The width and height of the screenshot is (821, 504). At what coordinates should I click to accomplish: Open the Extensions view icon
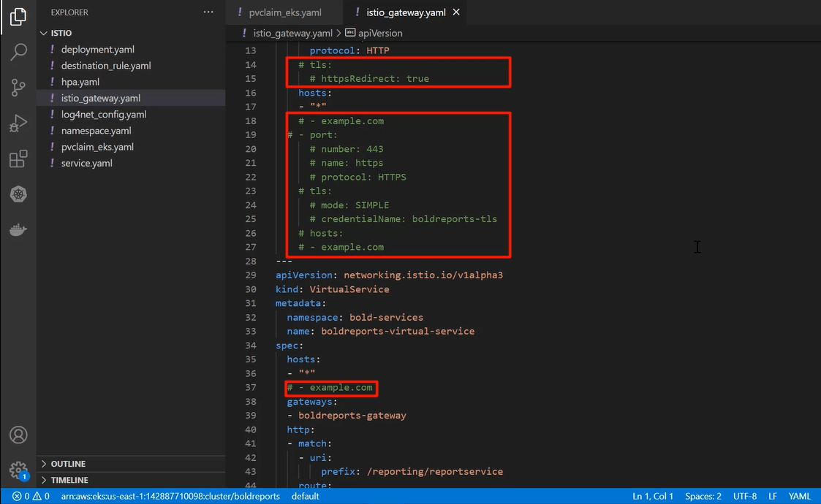coord(18,159)
